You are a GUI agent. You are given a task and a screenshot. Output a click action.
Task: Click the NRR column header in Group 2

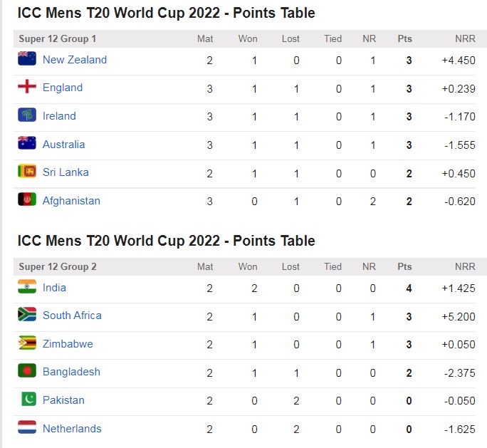click(x=465, y=267)
